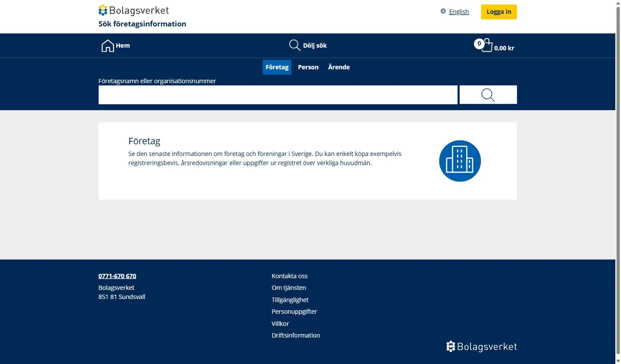Open the Villkor footer link
The width and height of the screenshot is (621, 364).
(x=280, y=324)
